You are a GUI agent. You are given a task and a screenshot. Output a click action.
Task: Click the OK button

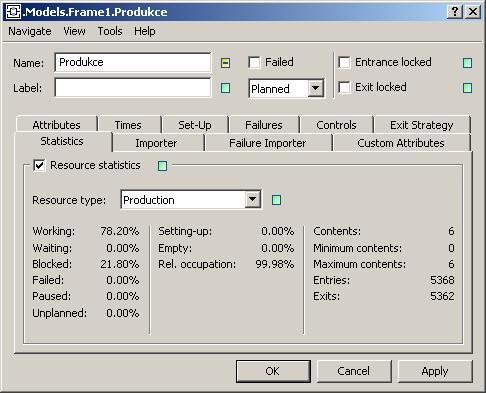tap(273, 371)
